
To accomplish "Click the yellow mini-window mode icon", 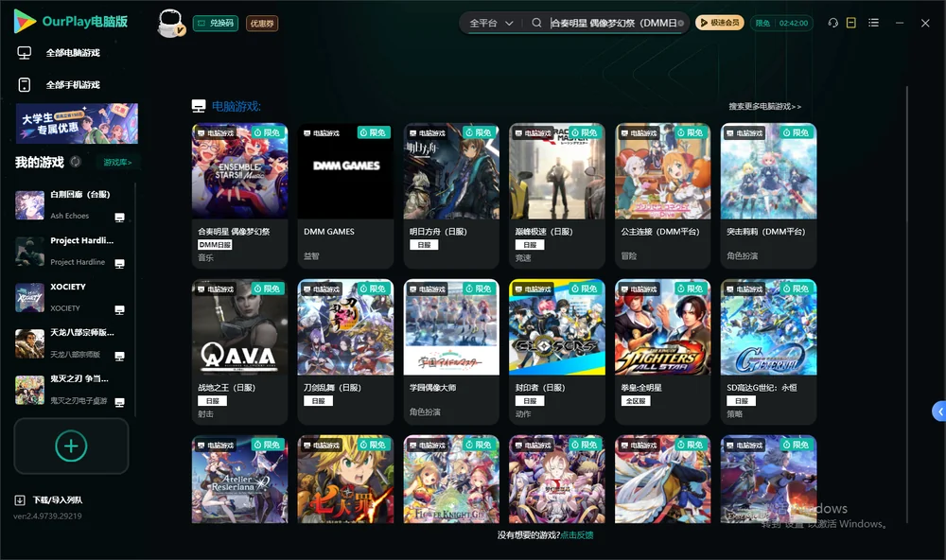I will click(x=851, y=23).
